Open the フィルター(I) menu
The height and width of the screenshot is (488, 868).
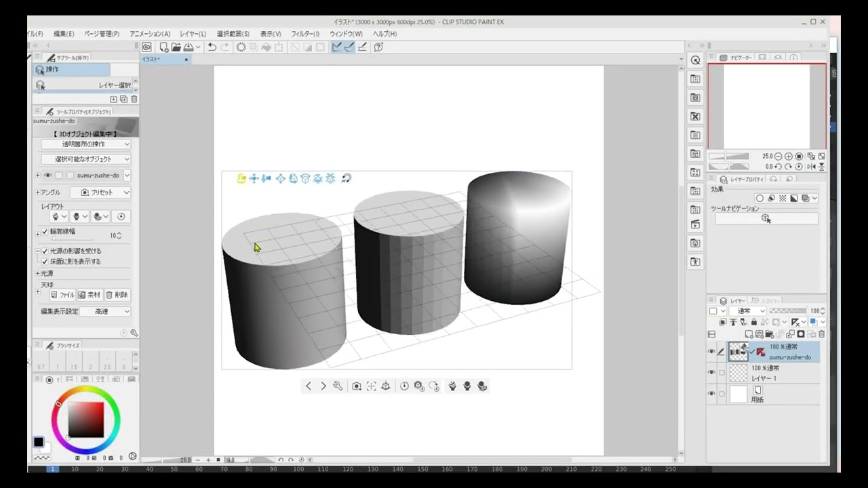pos(305,34)
